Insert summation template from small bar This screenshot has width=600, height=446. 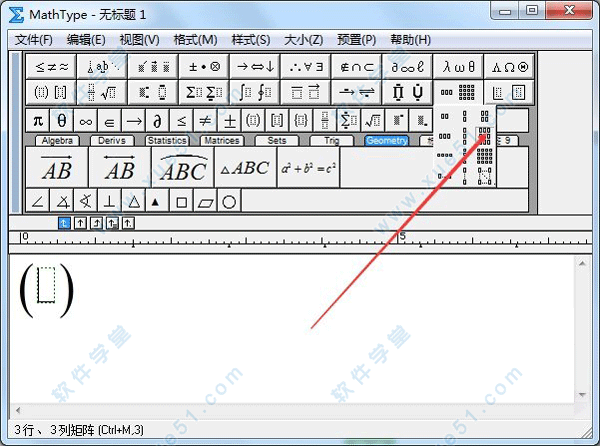click(x=348, y=121)
